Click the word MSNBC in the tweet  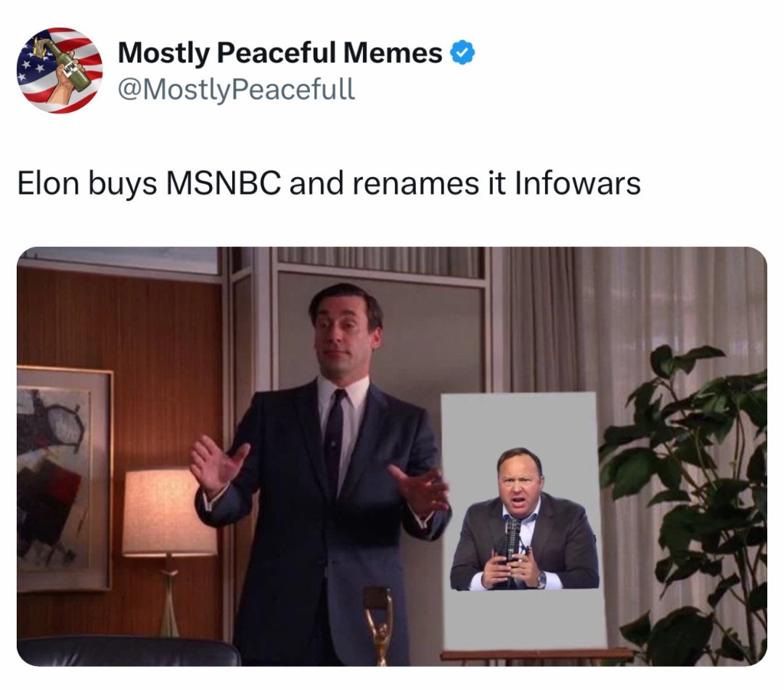tap(223, 183)
